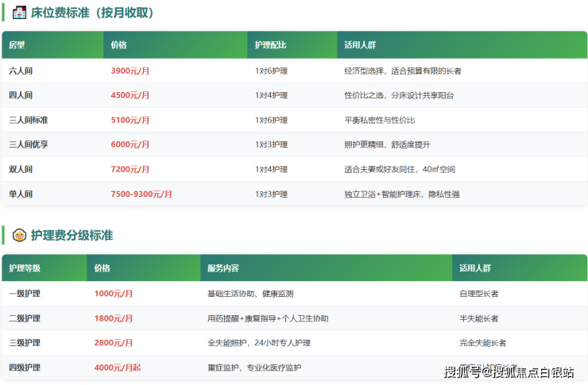This screenshot has width=588, height=385.
Task: Select the 适用人群 header in nursing table
Action: 475,268
